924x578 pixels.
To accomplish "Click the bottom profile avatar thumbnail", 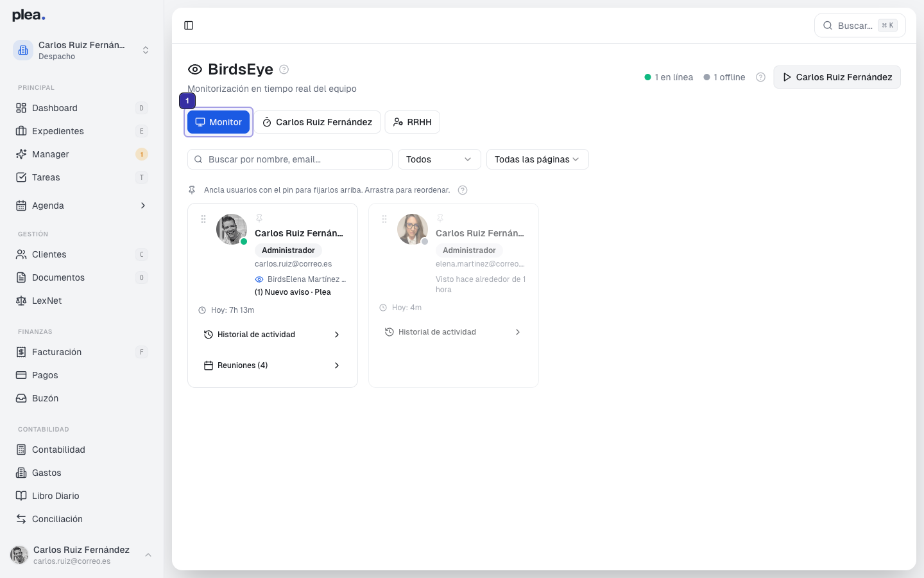I will click(19, 555).
